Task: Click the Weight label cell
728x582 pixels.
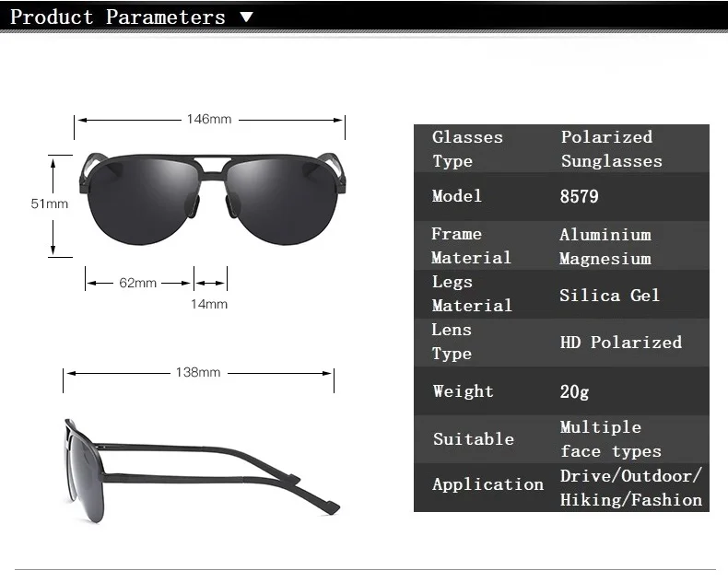Action: click(x=463, y=391)
